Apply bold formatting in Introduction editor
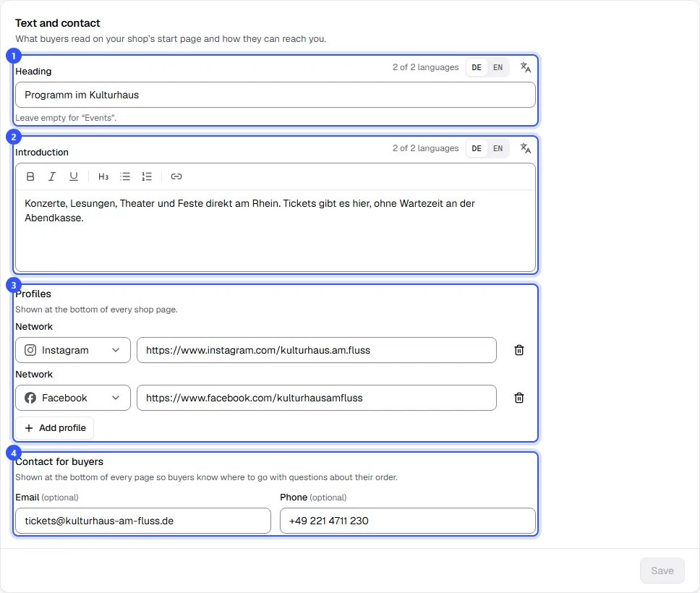 click(x=30, y=176)
